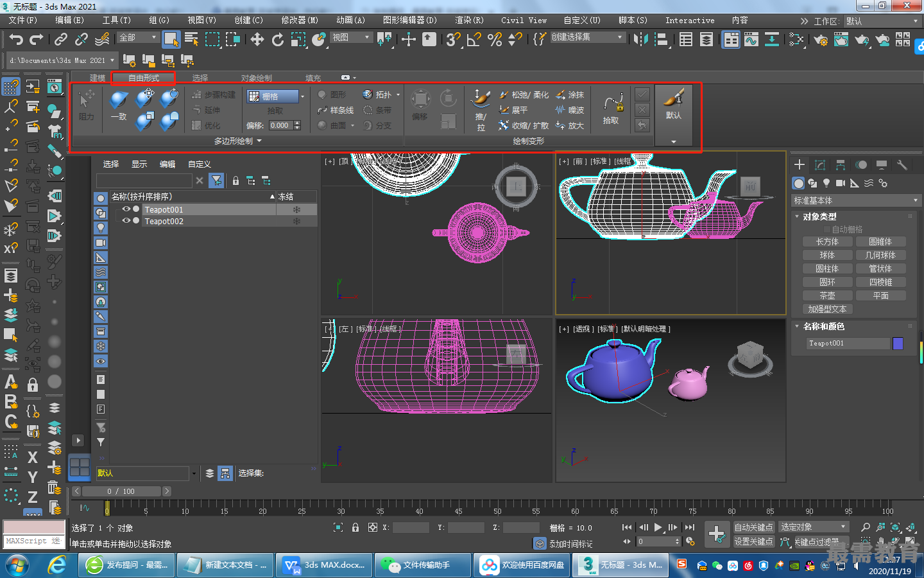Image resolution: width=924 pixels, height=578 pixels.
Task: Switch to the 自由形式 ribbon tab
Action: coord(144,78)
